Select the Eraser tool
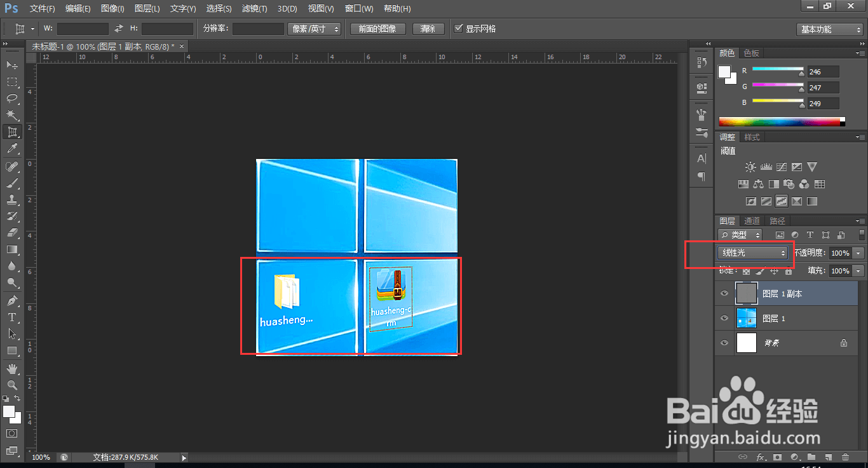This screenshot has width=868, height=468. (x=11, y=233)
